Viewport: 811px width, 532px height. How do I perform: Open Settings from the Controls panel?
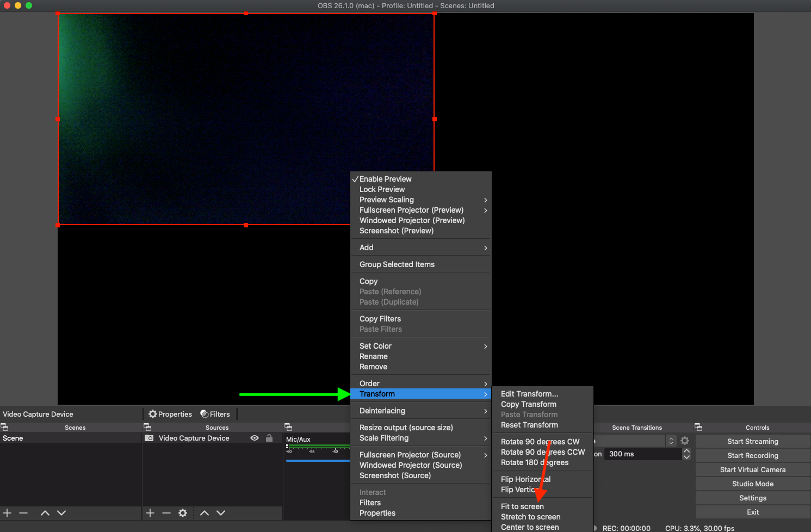click(x=752, y=498)
